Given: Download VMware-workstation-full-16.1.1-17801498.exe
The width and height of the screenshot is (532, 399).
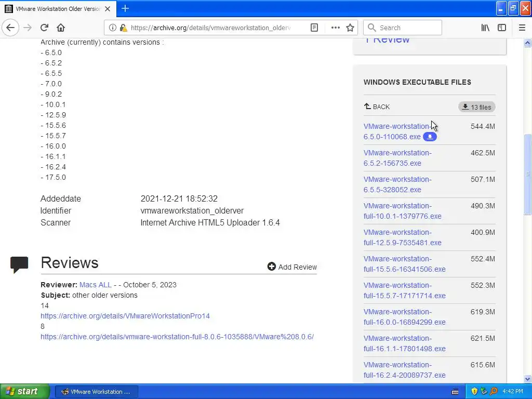Looking at the screenshot, I should click(x=404, y=343).
